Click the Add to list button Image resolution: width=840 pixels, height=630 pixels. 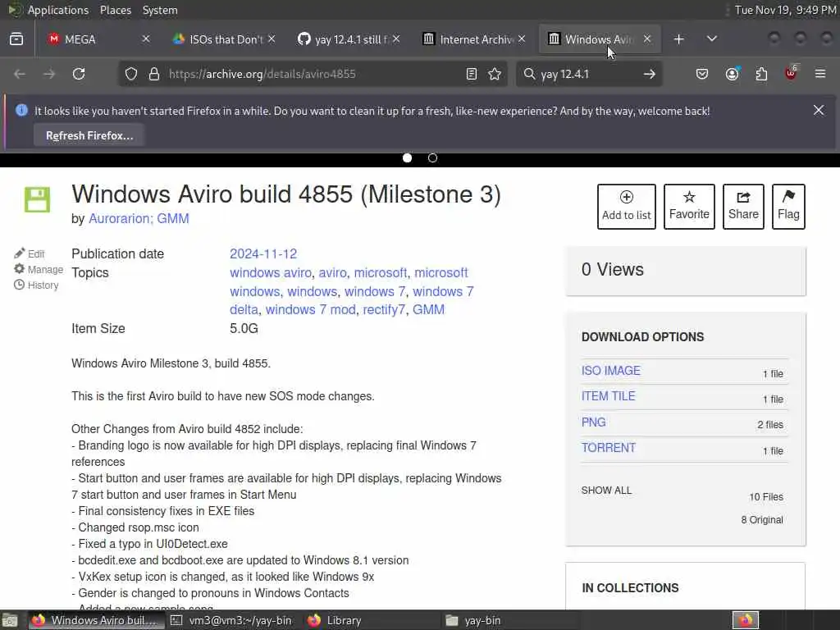[626, 206]
